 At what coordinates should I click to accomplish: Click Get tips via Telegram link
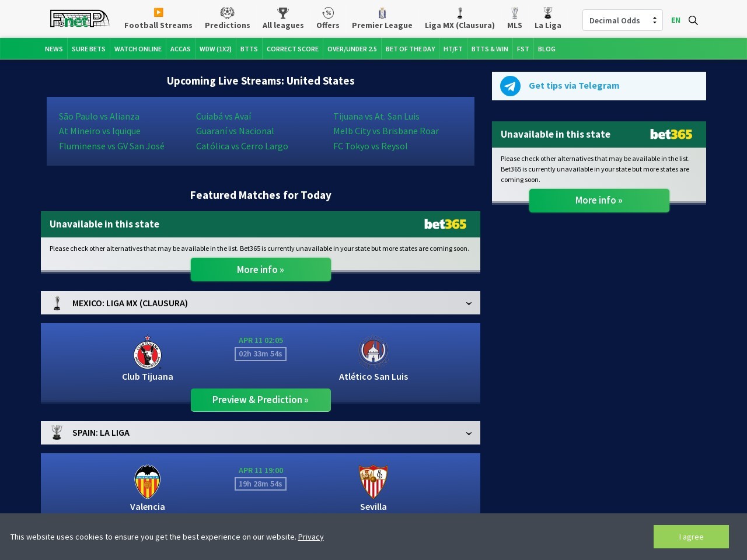[x=574, y=86]
